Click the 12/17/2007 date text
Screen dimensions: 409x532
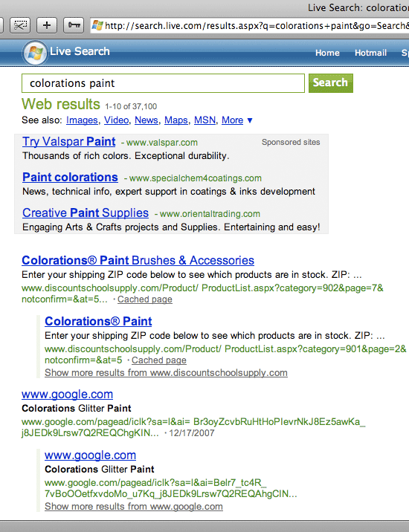[x=192, y=433]
